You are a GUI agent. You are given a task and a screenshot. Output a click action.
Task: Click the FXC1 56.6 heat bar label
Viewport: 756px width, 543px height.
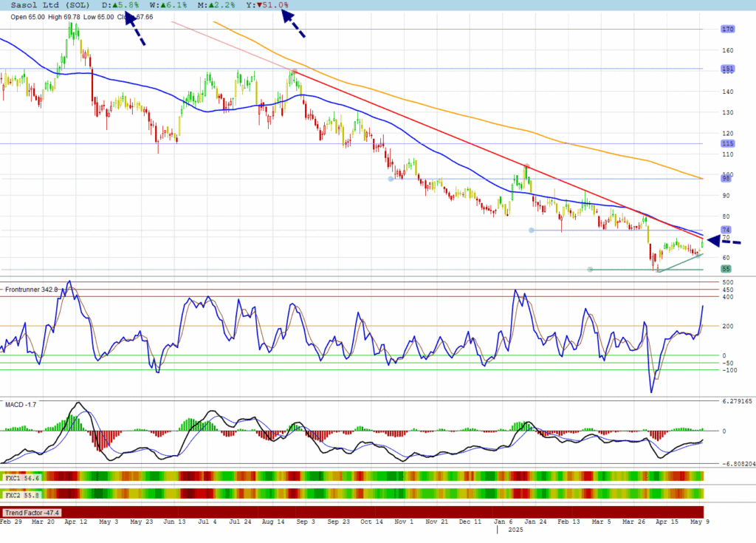click(22, 478)
